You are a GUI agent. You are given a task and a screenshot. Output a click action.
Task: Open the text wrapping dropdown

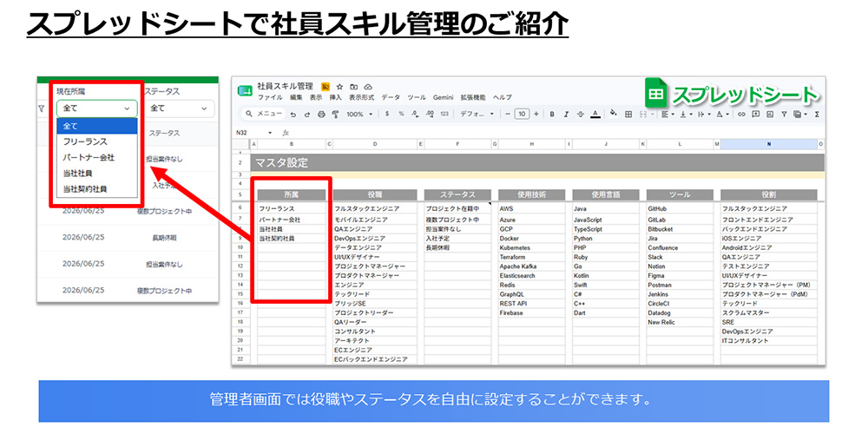tap(704, 114)
